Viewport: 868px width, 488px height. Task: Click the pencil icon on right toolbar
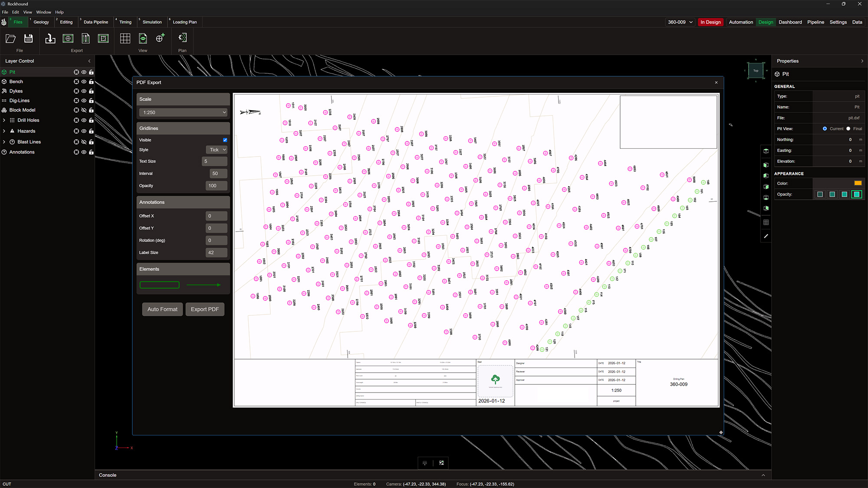pyautogui.click(x=766, y=236)
